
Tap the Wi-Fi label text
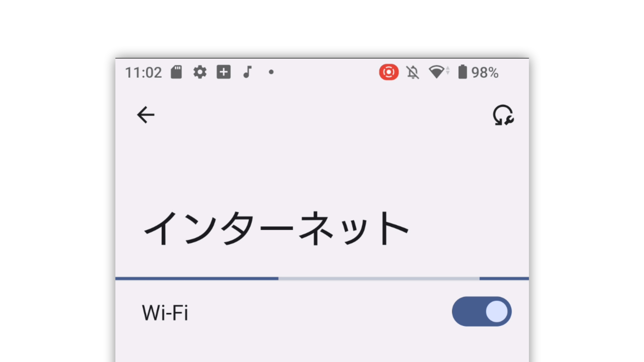tap(165, 313)
